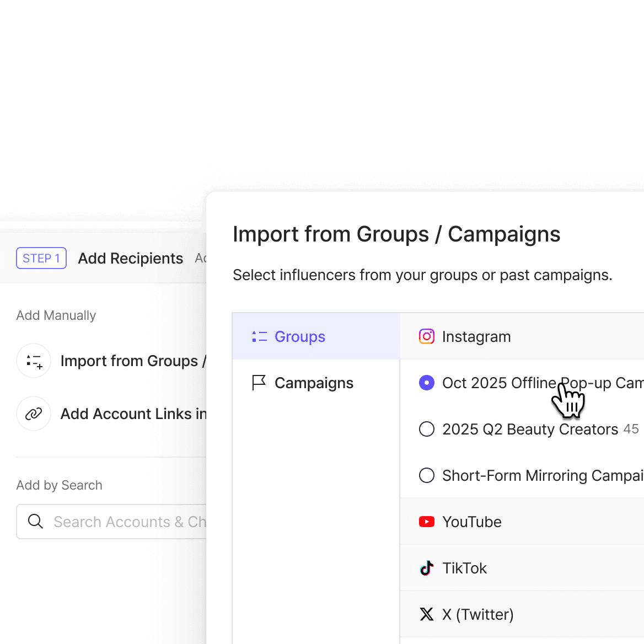Switch to the Campaigns tab
Screen dimensions: 644x644
tap(316, 383)
